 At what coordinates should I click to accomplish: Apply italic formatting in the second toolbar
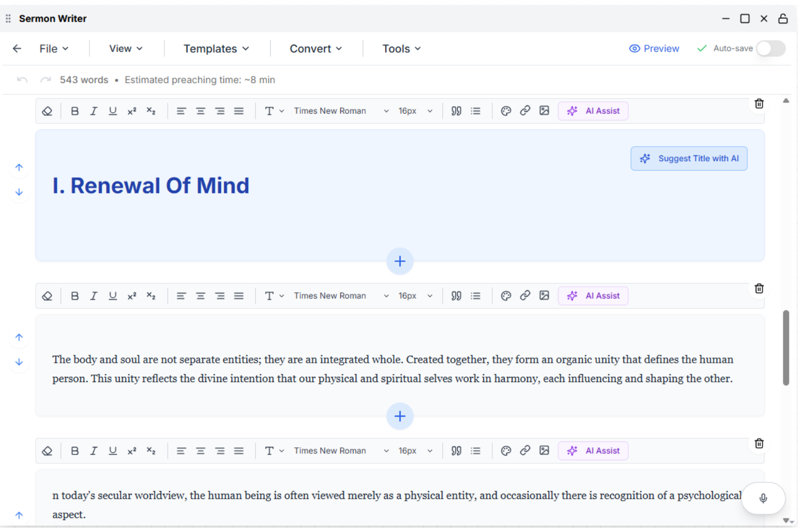click(x=94, y=295)
